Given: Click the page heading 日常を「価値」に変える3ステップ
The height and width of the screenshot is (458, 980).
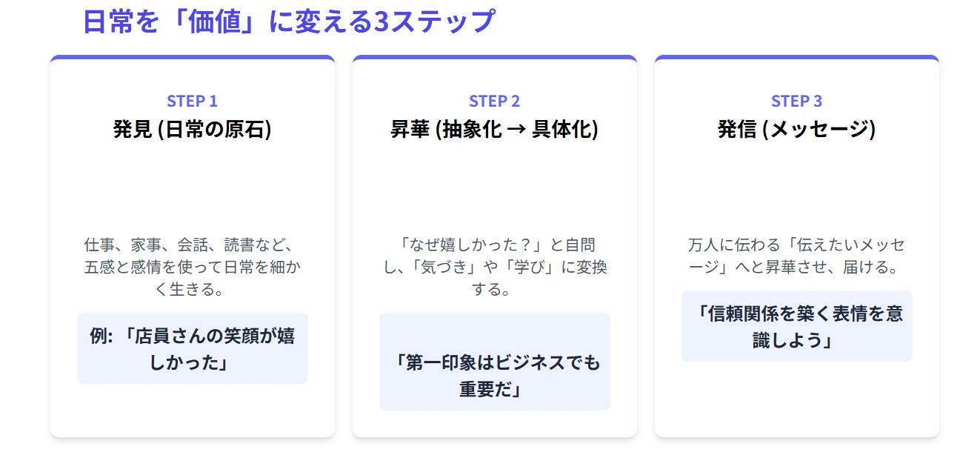Looking at the screenshot, I should (287, 22).
